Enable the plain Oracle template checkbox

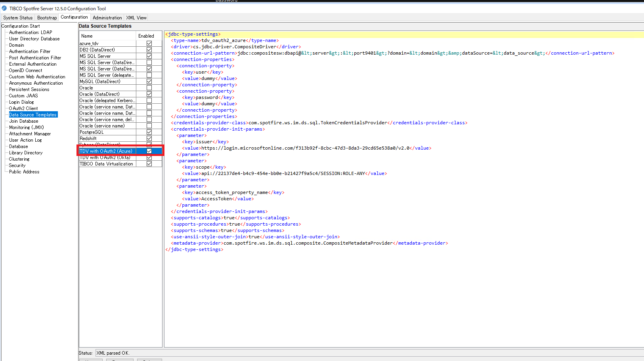point(149,88)
